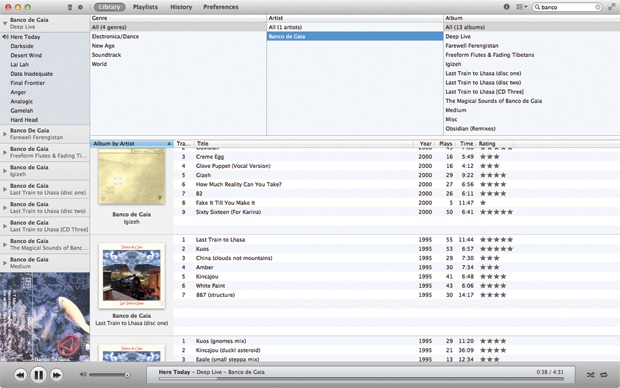Toggle repeat mode
The image size is (620, 388).
coord(604,375)
